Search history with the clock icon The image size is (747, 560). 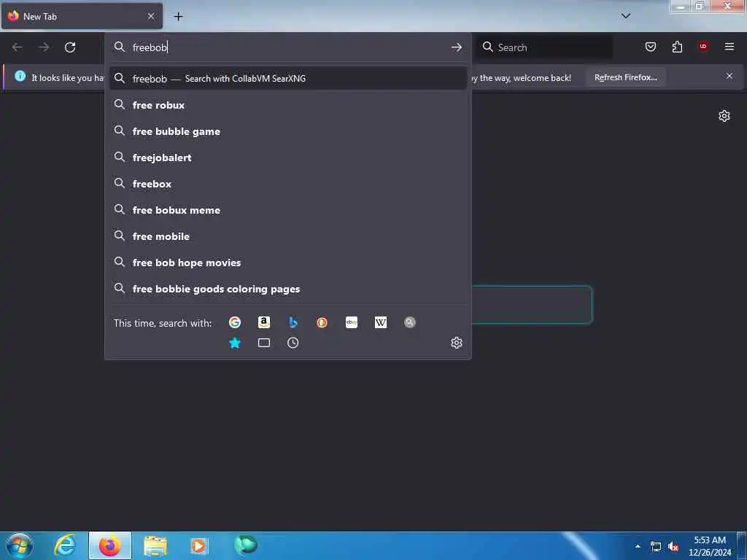coord(293,343)
